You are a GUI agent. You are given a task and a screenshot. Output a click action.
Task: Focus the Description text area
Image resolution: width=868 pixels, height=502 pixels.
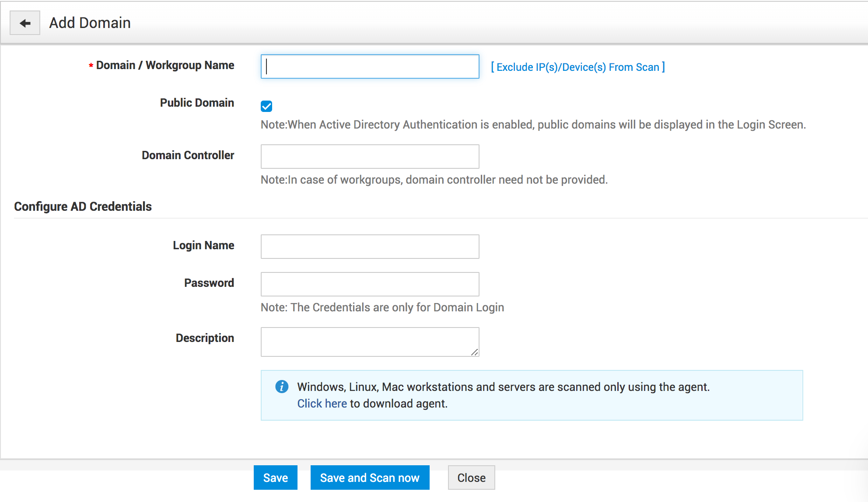(367, 342)
